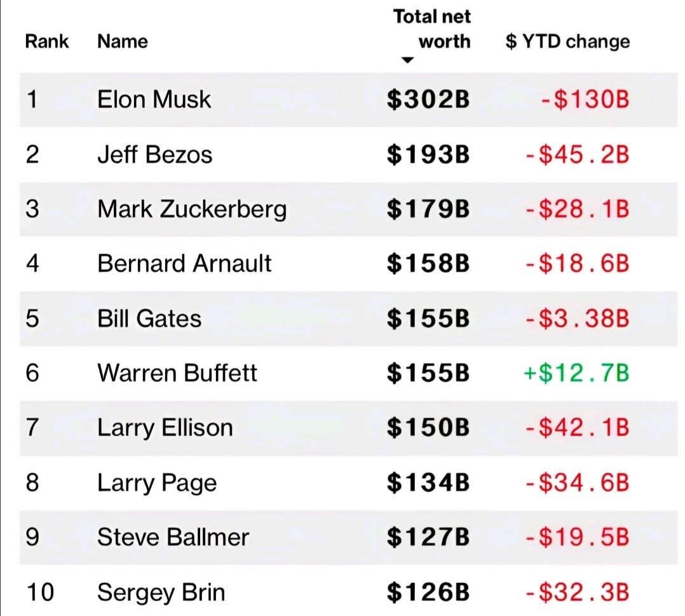
Task: Click the green +$12.7B YTD change value
Action: tap(577, 373)
